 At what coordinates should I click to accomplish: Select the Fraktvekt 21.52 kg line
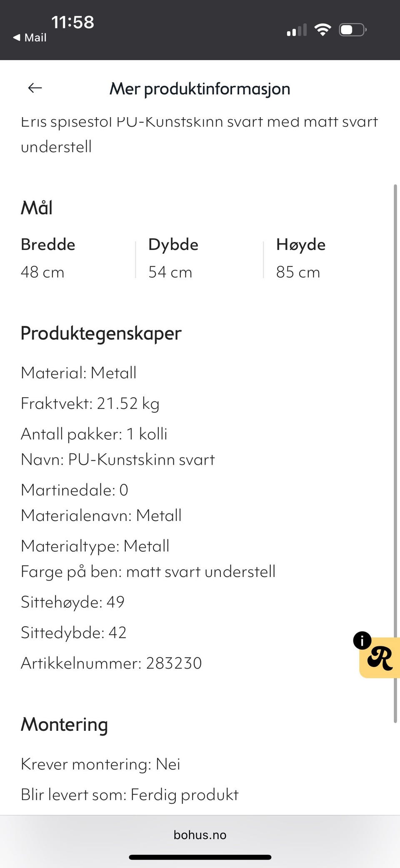[x=90, y=403]
